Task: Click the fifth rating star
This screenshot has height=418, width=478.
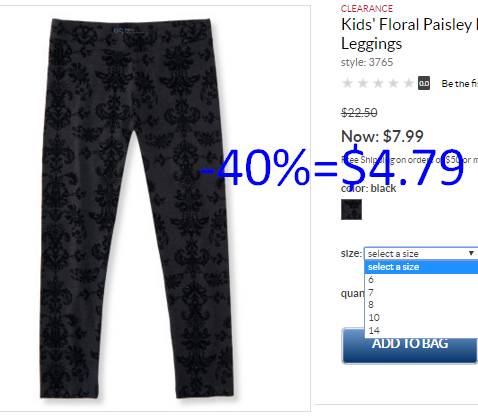Action: tap(409, 83)
